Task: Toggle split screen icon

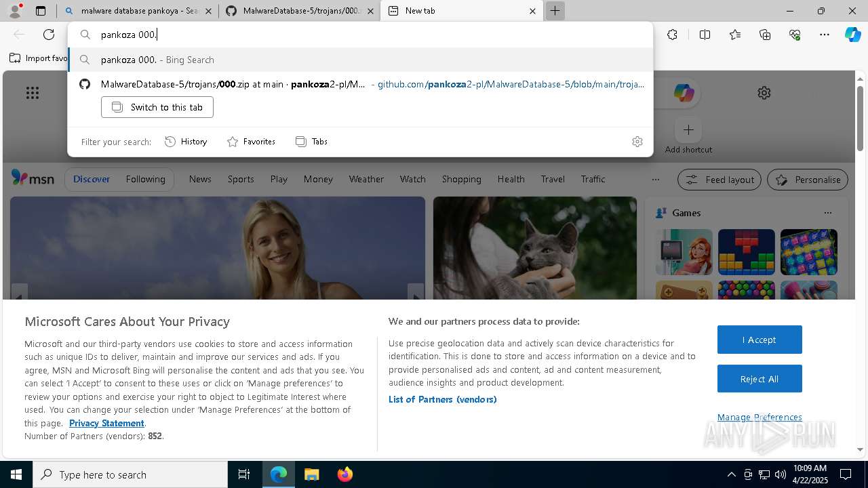Action: coord(705,35)
